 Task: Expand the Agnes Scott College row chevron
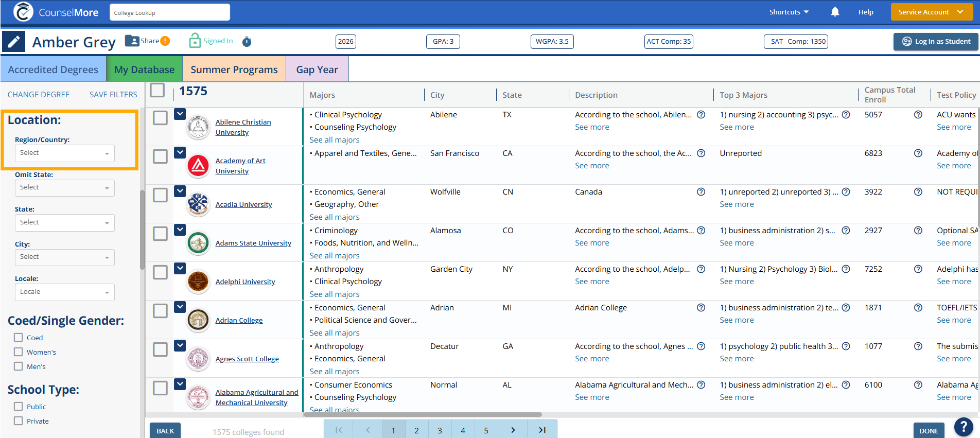pos(180,345)
